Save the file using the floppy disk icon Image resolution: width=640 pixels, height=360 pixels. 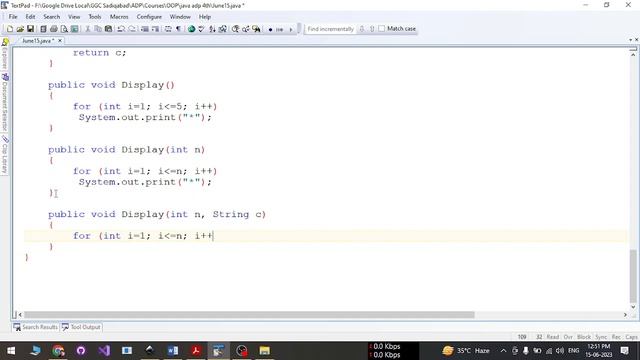30,29
